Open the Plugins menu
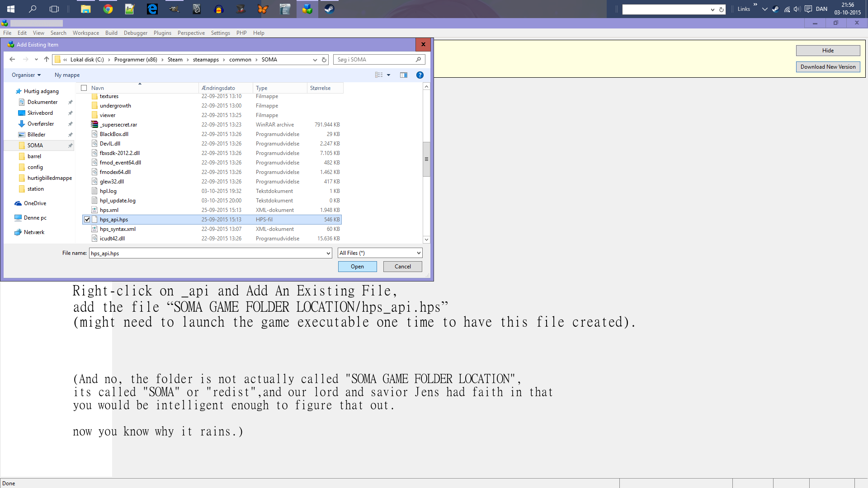 click(x=162, y=33)
